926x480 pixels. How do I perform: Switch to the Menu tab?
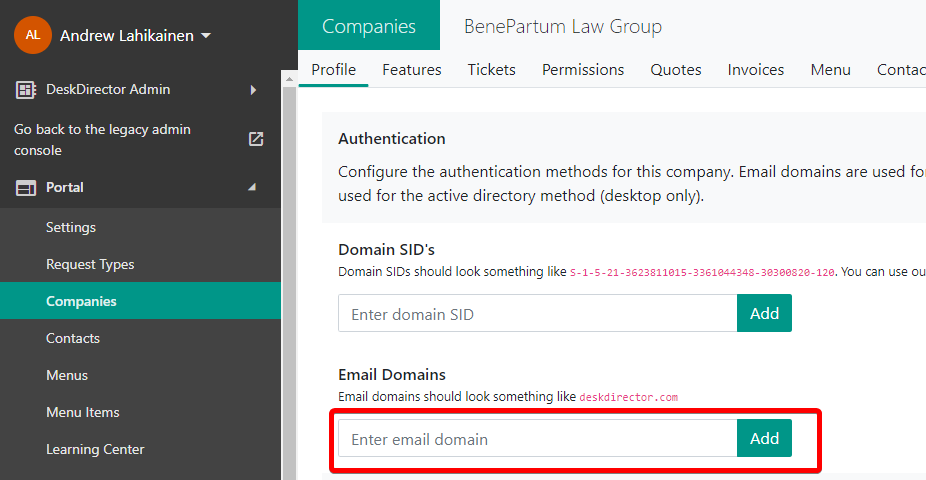click(830, 70)
